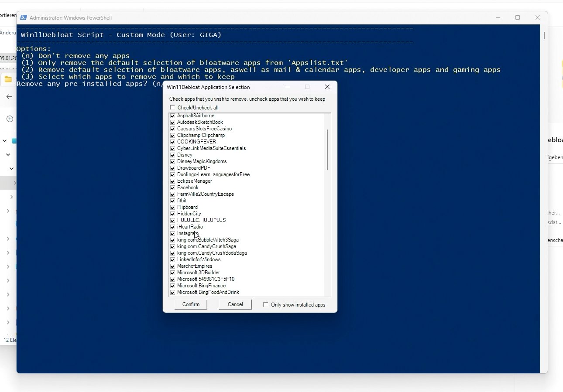Viewport: 563px width, 392px height.
Task: Select the 'Microsoft.549981C3F5F10' list entry
Action: pyautogui.click(x=206, y=279)
